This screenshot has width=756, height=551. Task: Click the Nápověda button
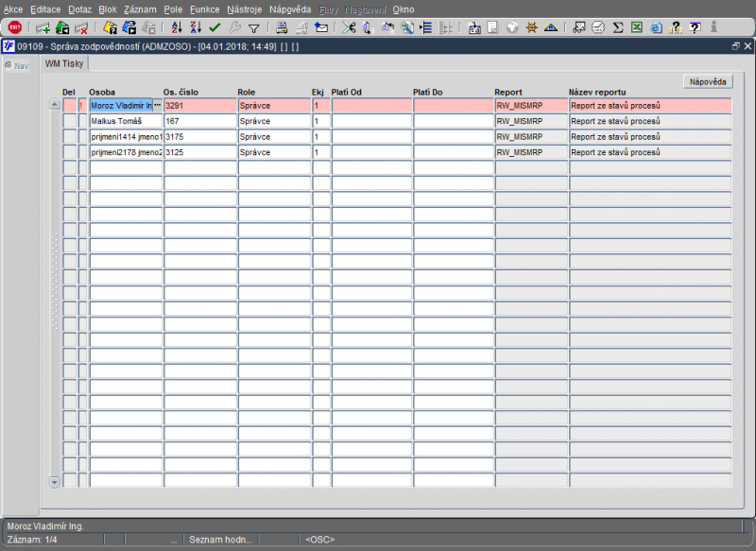708,81
